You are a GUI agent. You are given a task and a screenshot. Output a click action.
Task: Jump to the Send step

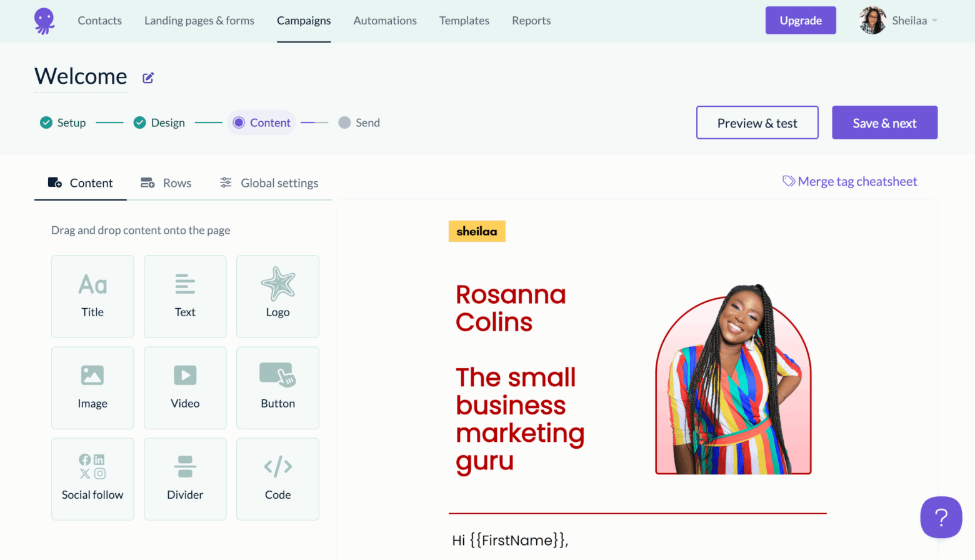359,122
